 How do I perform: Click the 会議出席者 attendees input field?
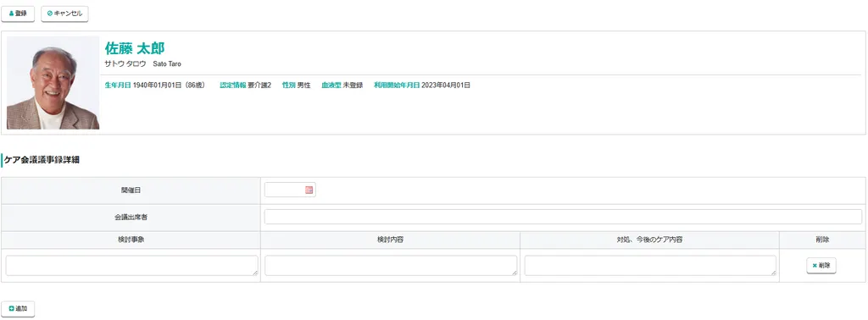[x=563, y=217]
